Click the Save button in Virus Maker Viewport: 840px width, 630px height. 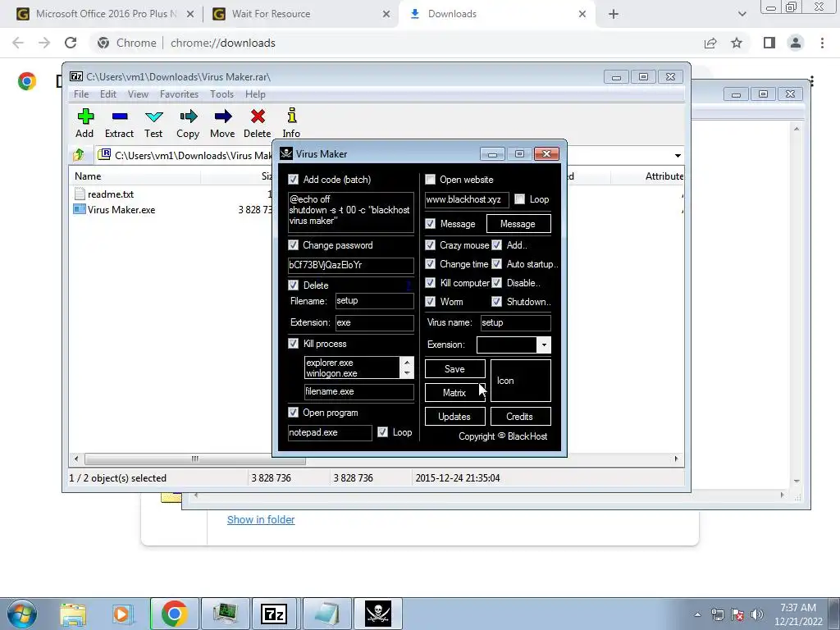pyautogui.click(x=454, y=369)
